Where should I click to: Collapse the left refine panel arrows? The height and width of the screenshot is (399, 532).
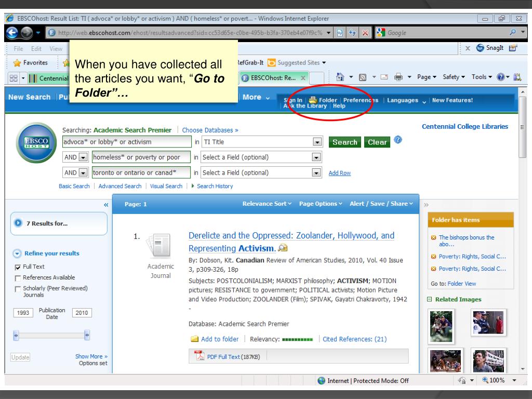pyautogui.click(x=106, y=205)
